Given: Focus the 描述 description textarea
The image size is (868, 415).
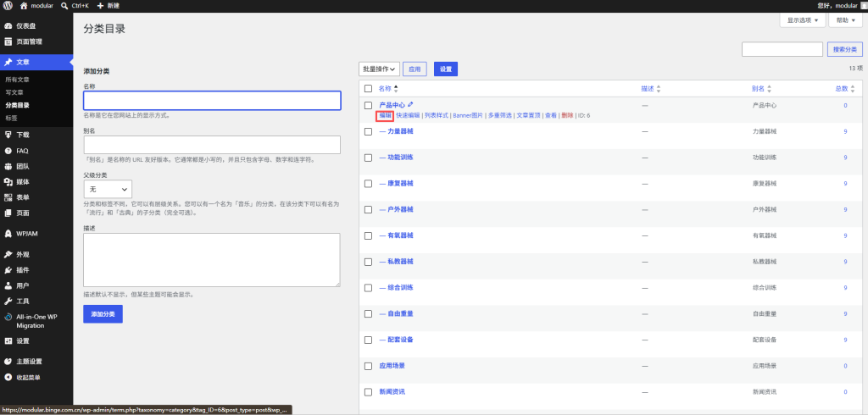Looking at the screenshot, I should click(x=212, y=260).
